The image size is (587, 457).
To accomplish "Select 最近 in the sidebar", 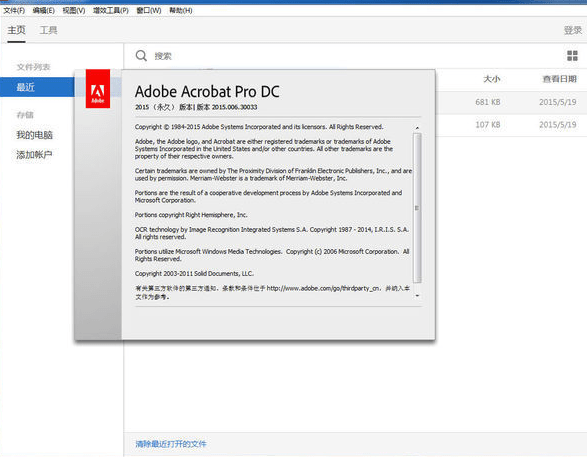I will (x=37, y=87).
